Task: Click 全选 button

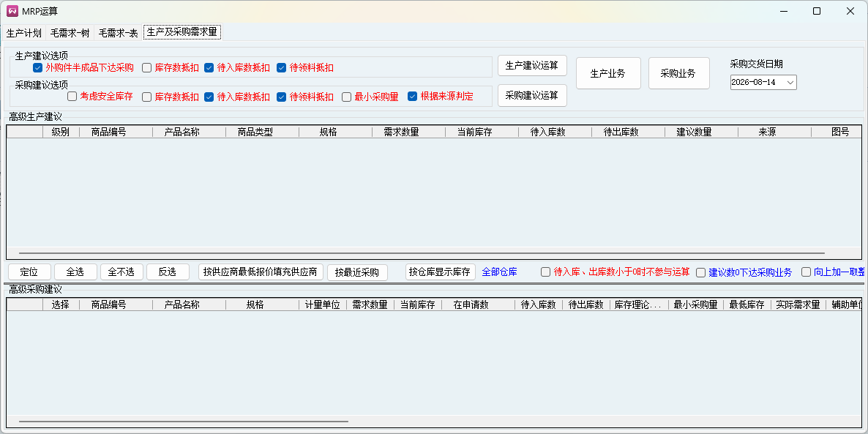Action: click(x=75, y=272)
